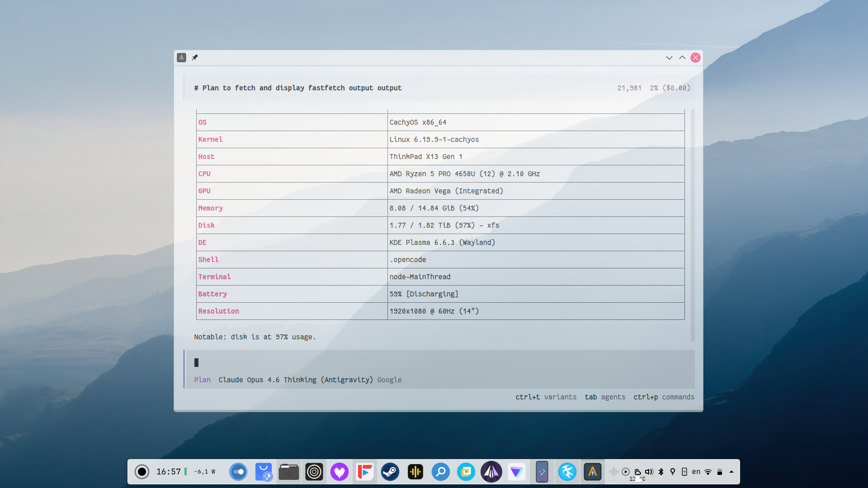The height and width of the screenshot is (488, 868).
Task: Open System Settings toggle icon in dock
Action: [238, 472]
